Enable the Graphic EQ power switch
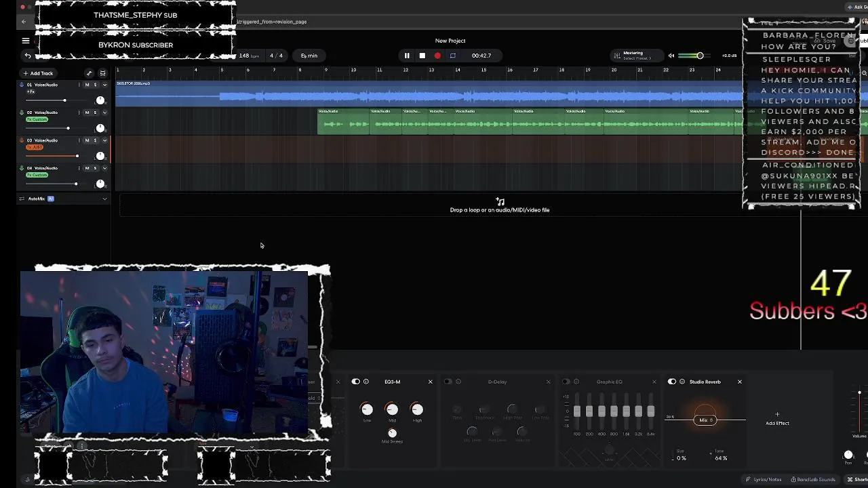The width and height of the screenshot is (868, 488). (566, 382)
